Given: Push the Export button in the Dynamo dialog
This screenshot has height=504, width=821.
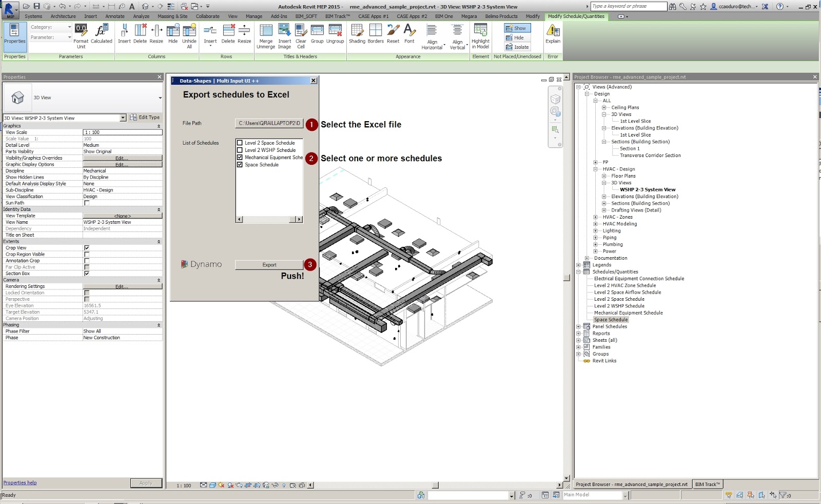Looking at the screenshot, I should pyautogui.click(x=269, y=264).
